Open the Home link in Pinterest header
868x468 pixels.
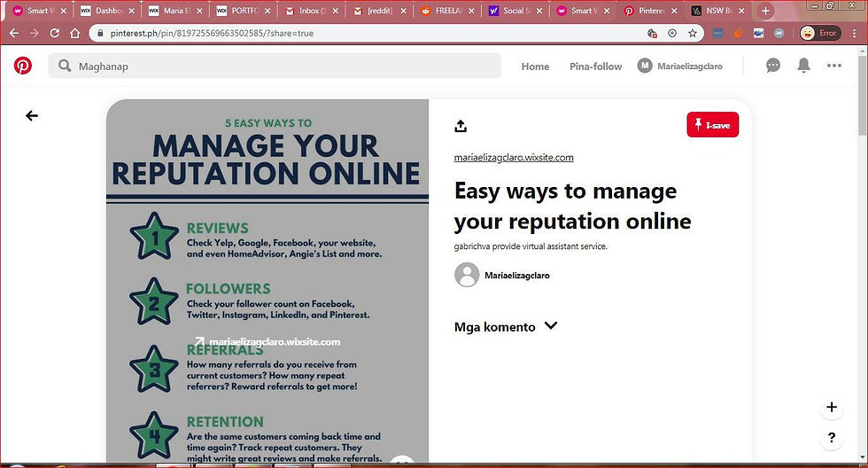(535, 66)
